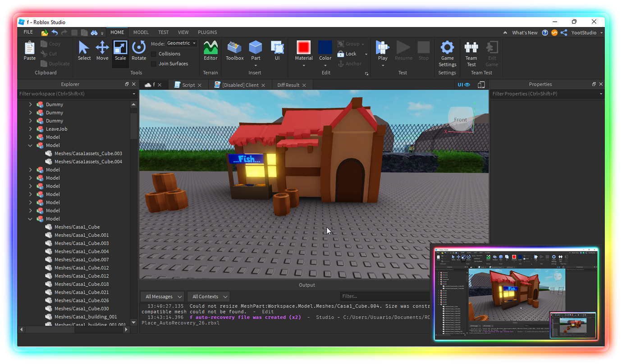Open What's New
The image size is (622, 364).
524,32
